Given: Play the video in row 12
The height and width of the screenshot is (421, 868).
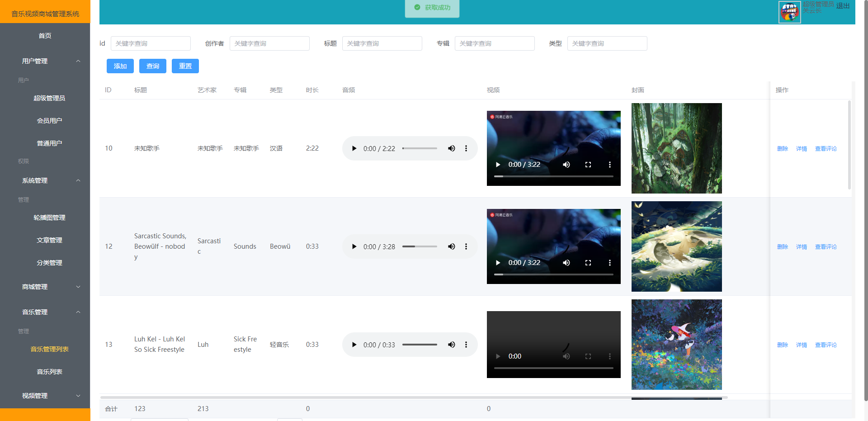Looking at the screenshot, I should click(x=498, y=263).
